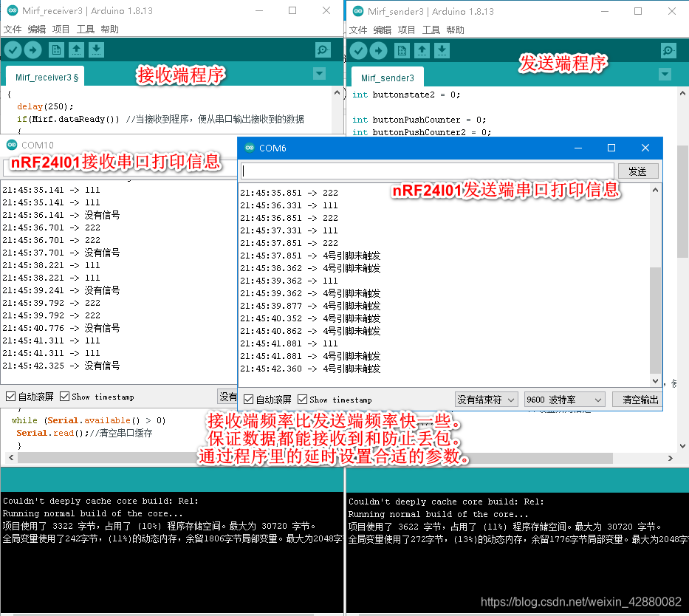Screen dimensions: 689x616
Task: Open 帮助 menu in Mirf_receiver3 window
Action: click(109, 29)
